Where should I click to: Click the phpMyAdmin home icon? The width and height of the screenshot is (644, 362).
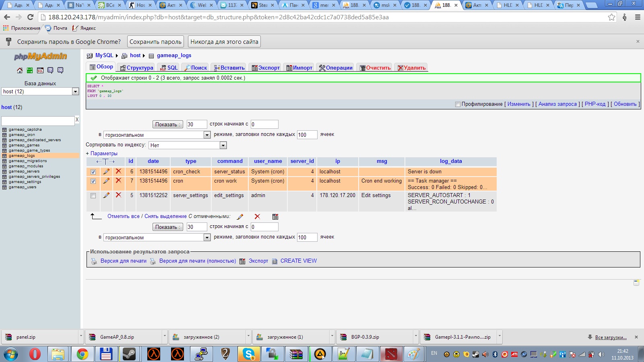pyautogui.click(x=20, y=70)
